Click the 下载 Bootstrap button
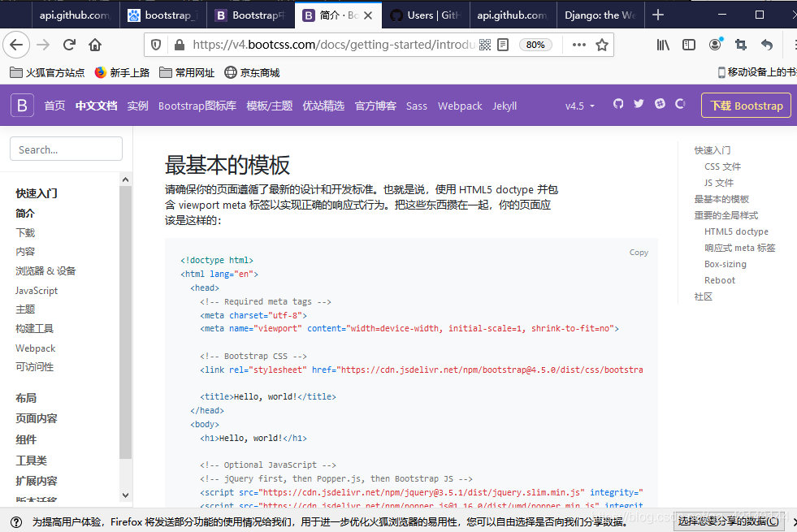 746,105
